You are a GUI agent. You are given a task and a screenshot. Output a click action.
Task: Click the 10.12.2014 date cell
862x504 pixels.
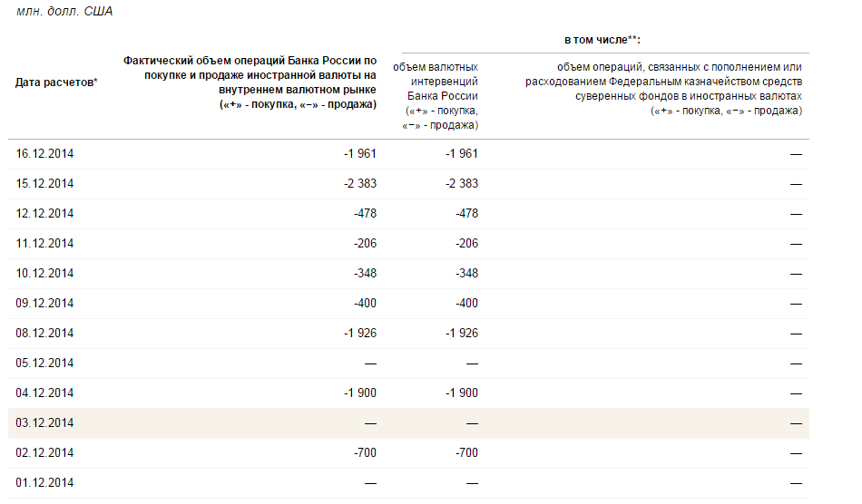point(44,274)
